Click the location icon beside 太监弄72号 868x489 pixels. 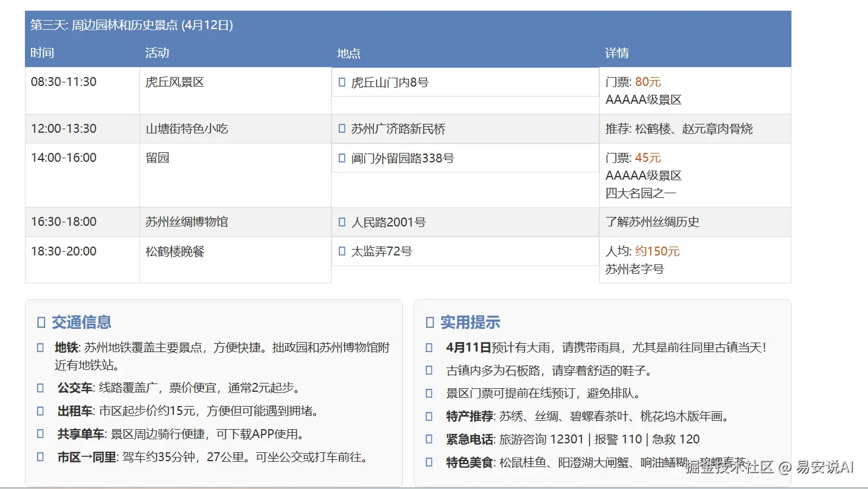[x=342, y=251]
